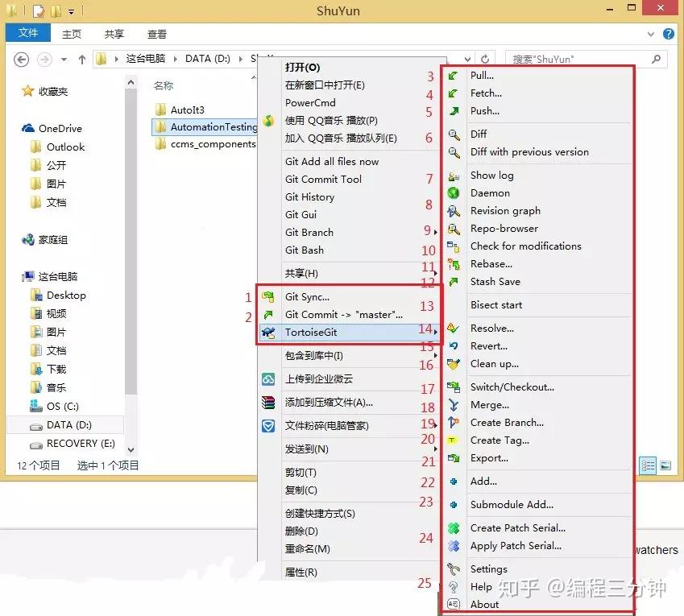This screenshot has width=684, height=616.
Task: Choose 添加到压缩文件(A)...
Action: [329, 403]
